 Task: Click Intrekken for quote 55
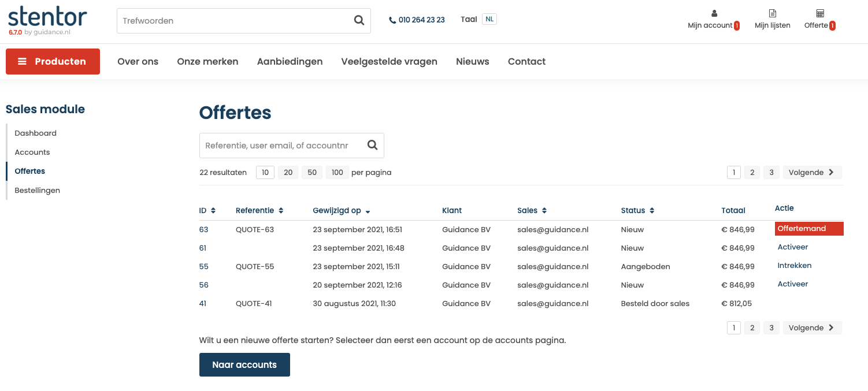tap(794, 266)
